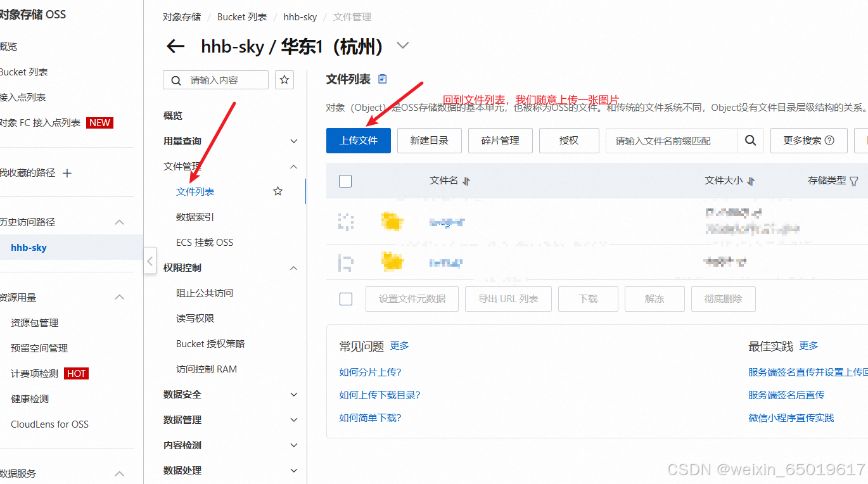Open the 更多搜索 dropdown

(808, 141)
